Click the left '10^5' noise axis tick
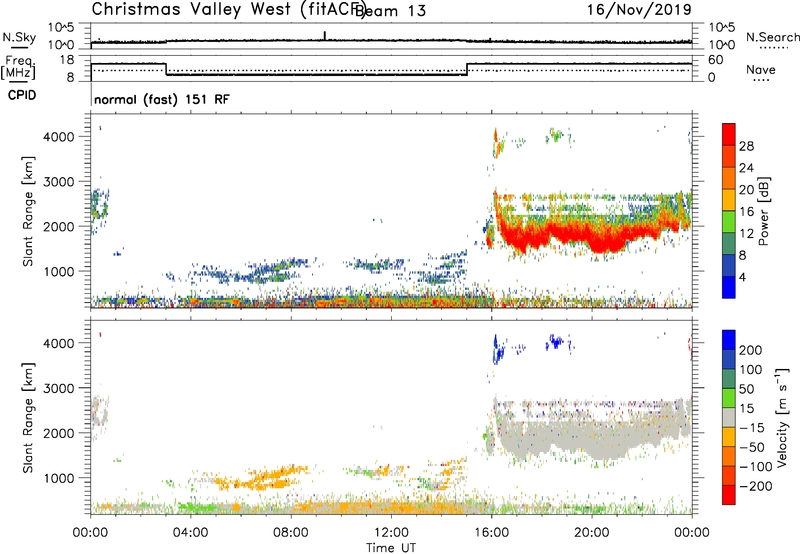 [x=61, y=27]
